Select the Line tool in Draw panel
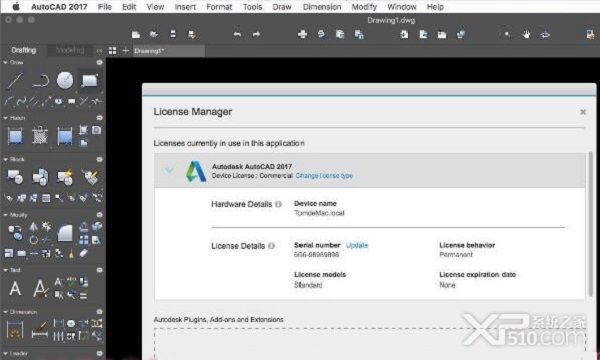Viewport: 600px width, 360px height. point(15,81)
